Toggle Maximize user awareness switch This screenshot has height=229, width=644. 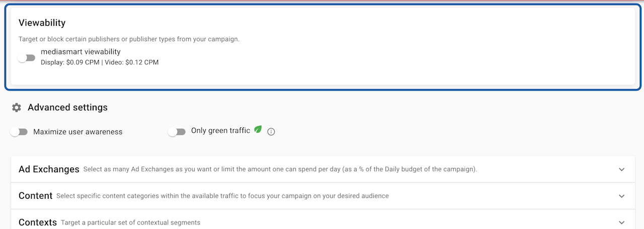19,132
